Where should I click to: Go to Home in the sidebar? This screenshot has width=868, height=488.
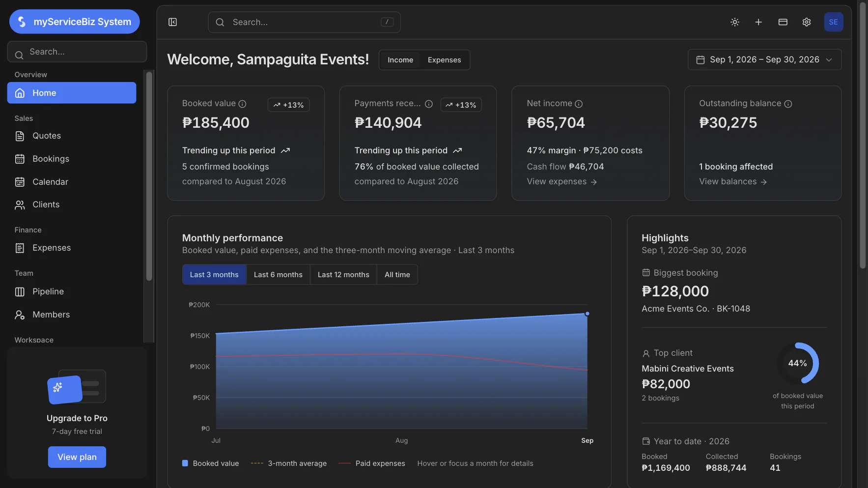[72, 93]
